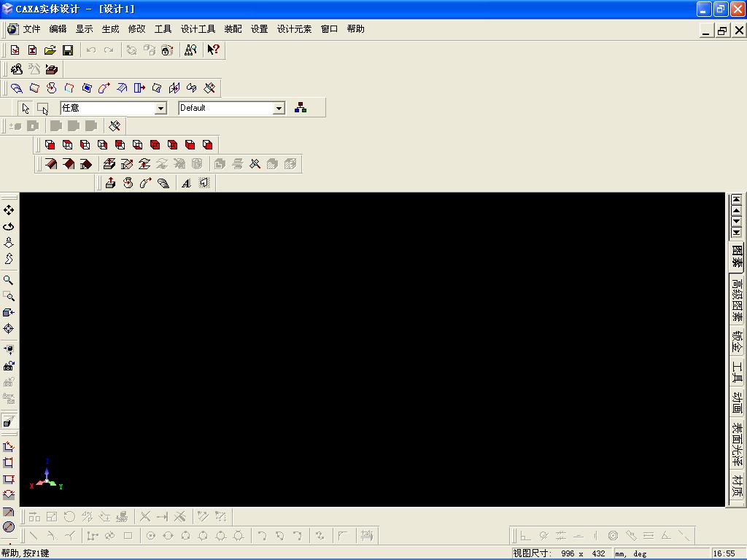Image resolution: width=747 pixels, height=560 pixels.
Task: Switch to the 表面光泽 catalog tab
Action: click(x=737, y=444)
